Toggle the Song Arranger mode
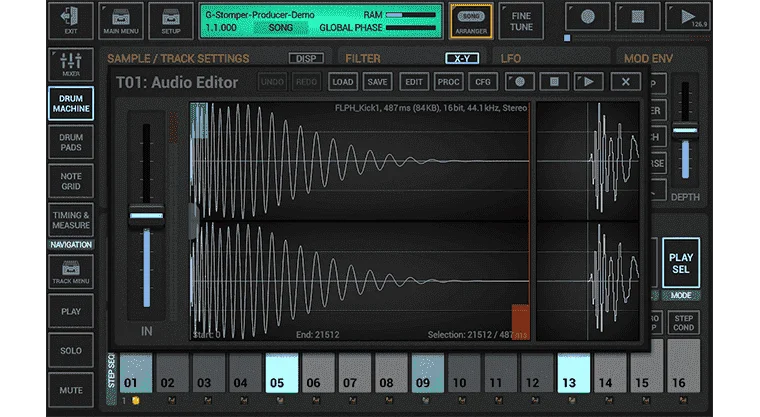This screenshot has width=760, height=417. click(471, 21)
